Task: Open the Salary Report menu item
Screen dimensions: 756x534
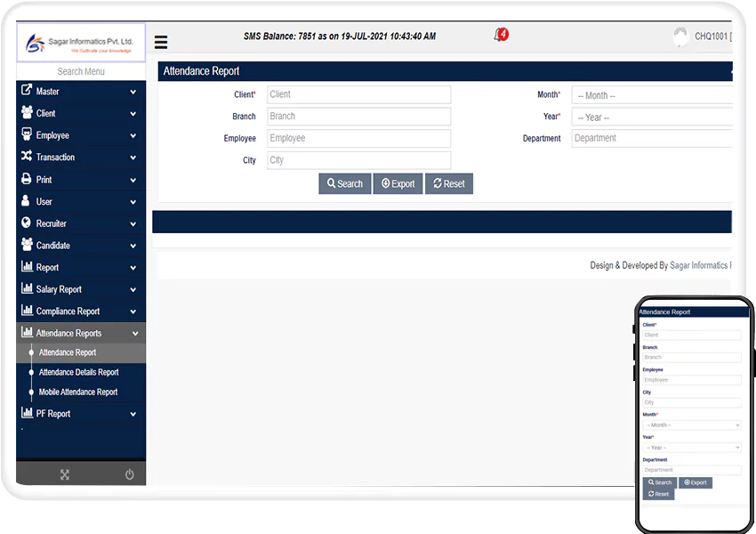Action: 81,289
